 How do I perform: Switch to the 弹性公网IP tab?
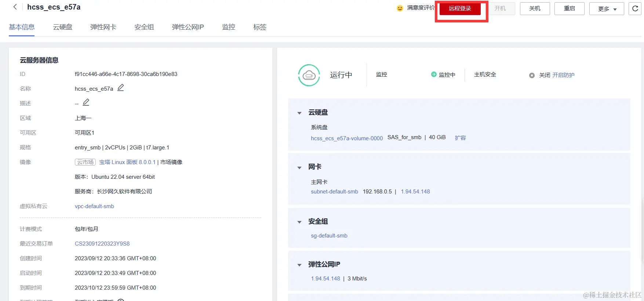[188, 27]
